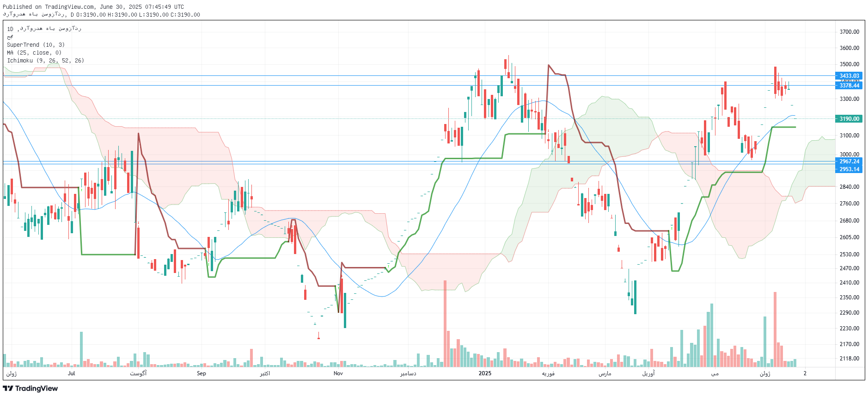This screenshot has height=397, width=868.
Task: Click the 2530.00 price axis value
Action: (850, 254)
